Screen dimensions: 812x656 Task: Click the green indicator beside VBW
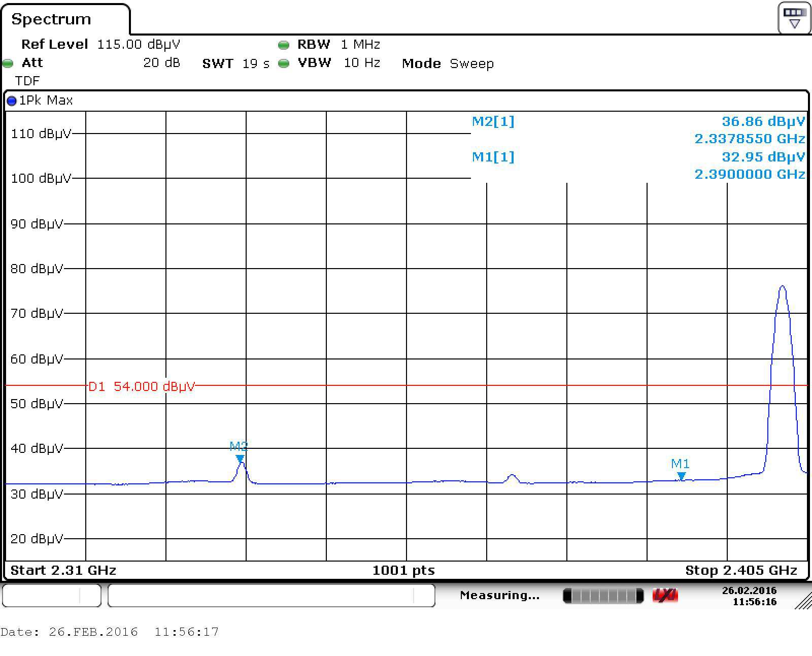click(x=284, y=63)
